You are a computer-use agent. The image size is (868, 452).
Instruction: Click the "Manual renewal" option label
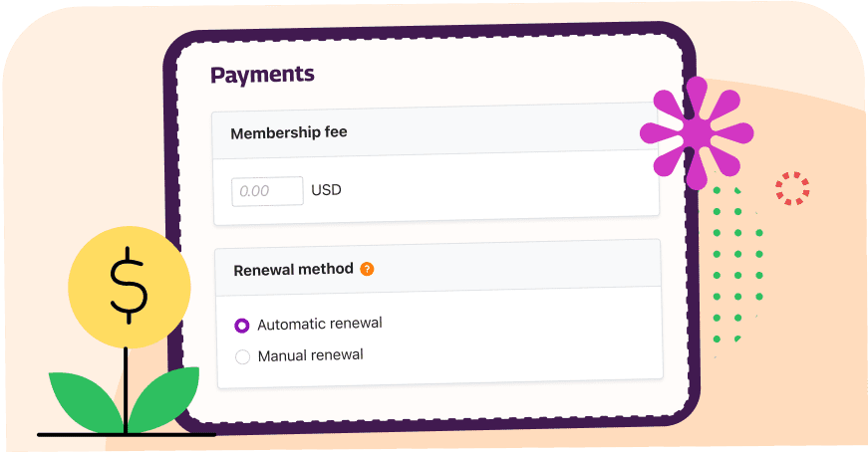pyautogui.click(x=310, y=355)
